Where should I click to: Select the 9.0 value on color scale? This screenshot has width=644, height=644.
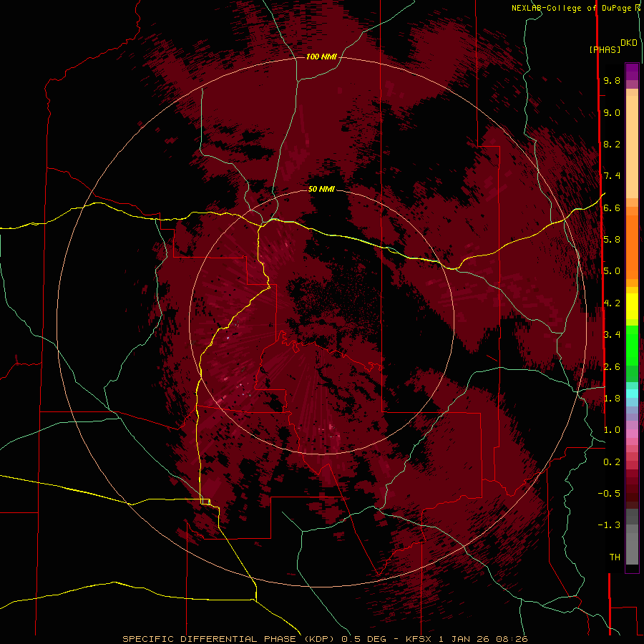tap(612, 112)
